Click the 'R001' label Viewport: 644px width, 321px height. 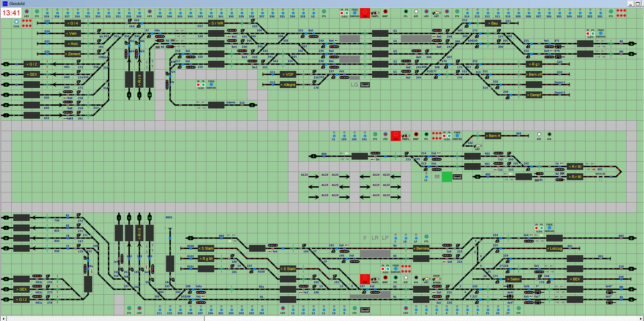(x=169, y=217)
